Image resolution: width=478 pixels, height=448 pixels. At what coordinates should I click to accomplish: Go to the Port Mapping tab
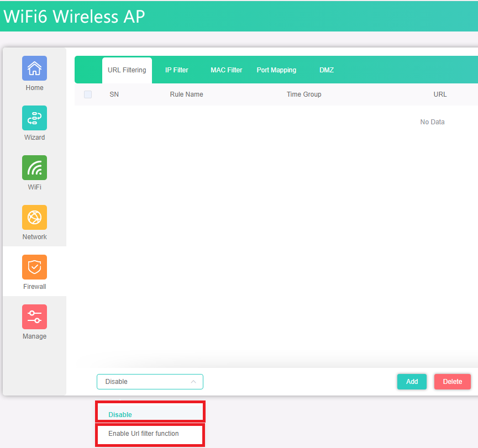click(276, 70)
